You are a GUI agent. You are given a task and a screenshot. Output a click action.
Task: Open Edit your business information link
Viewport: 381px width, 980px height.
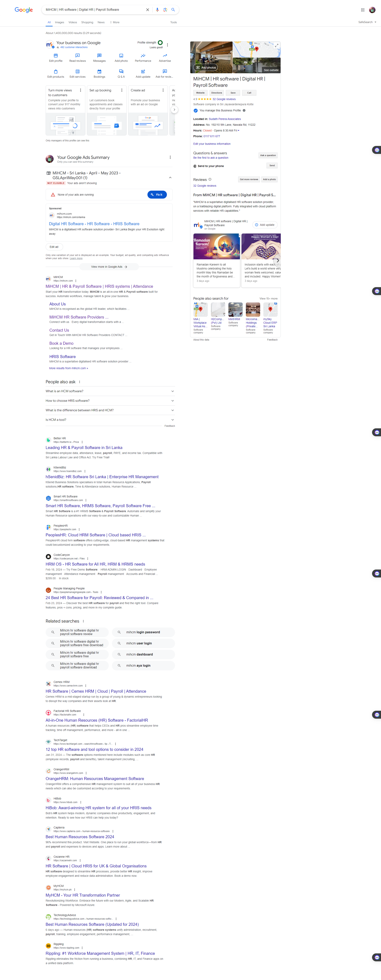pyautogui.click(x=212, y=144)
